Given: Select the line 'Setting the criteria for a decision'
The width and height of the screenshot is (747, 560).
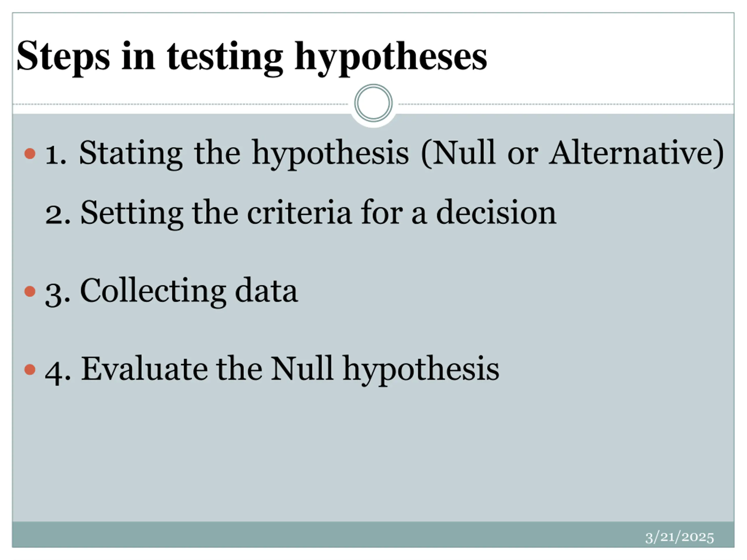Looking at the screenshot, I should [318, 213].
